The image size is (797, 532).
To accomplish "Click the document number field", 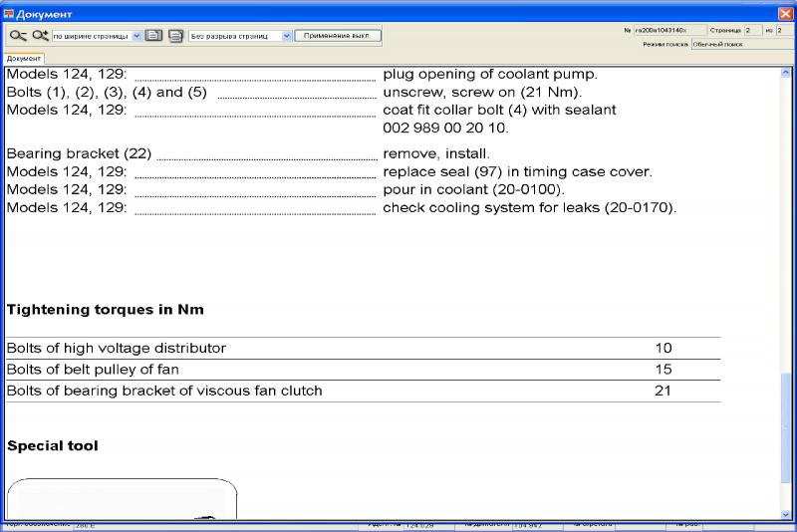I will 669,30.
